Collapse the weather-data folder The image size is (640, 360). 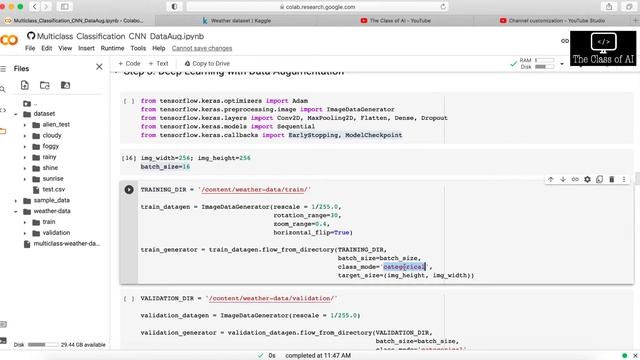(x=16, y=211)
